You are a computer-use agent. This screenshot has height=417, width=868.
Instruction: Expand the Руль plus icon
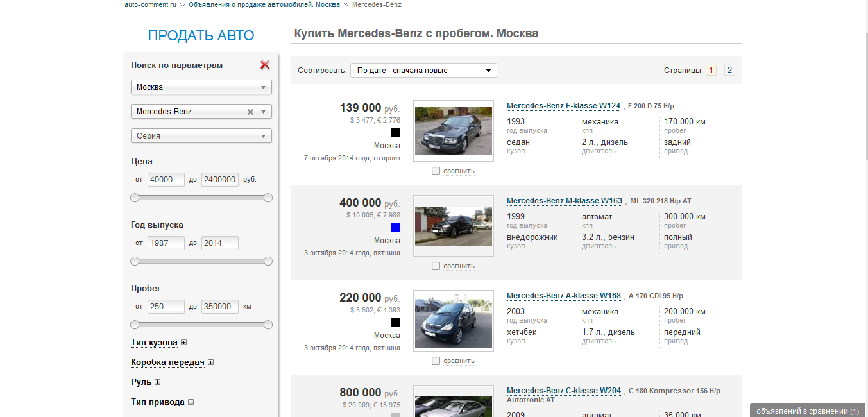pos(157,382)
